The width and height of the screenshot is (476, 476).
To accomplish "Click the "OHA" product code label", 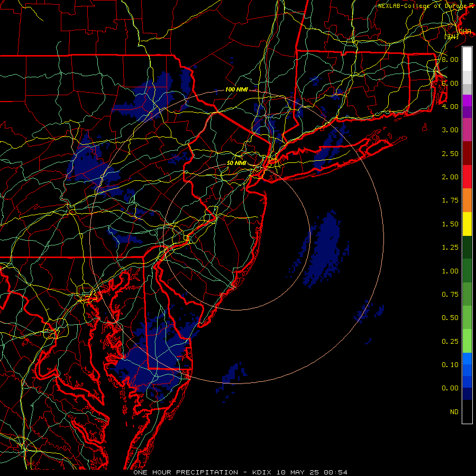I will coord(465,32).
